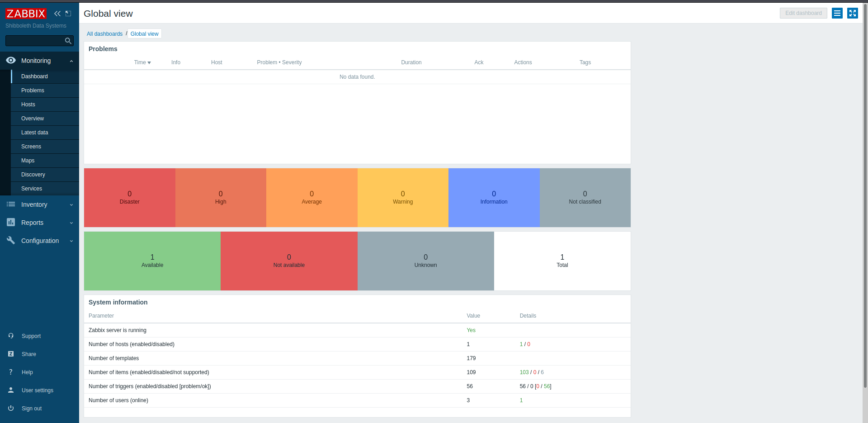Sort problems by Time column
This screenshot has height=423, width=868.
click(x=142, y=62)
